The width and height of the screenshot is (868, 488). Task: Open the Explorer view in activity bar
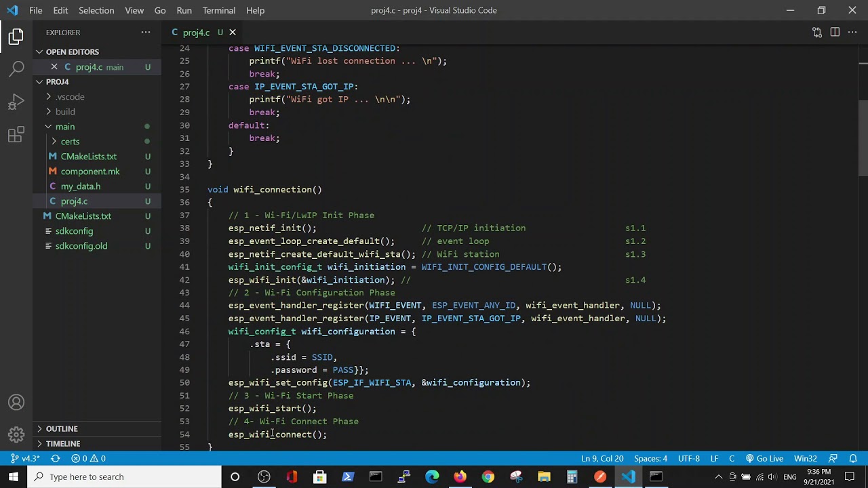(16, 37)
